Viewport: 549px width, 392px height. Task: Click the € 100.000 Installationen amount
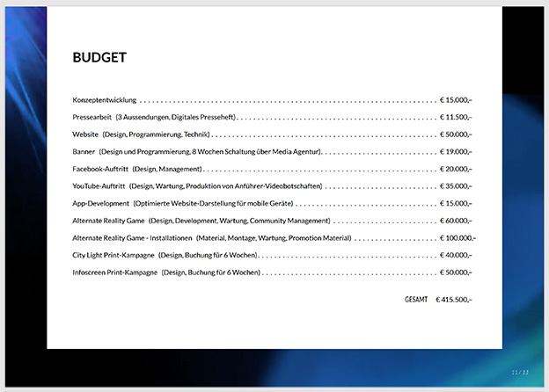(x=457, y=238)
